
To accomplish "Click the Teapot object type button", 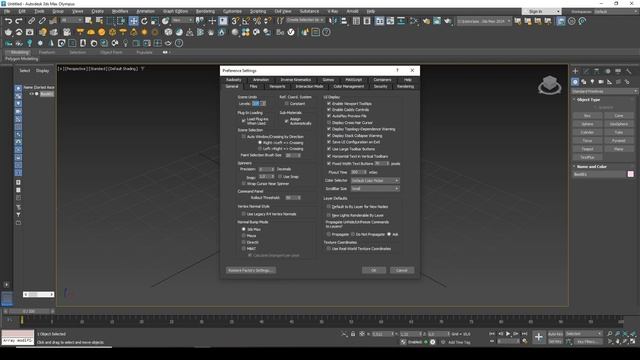I will pyautogui.click(x=587, y=149).
